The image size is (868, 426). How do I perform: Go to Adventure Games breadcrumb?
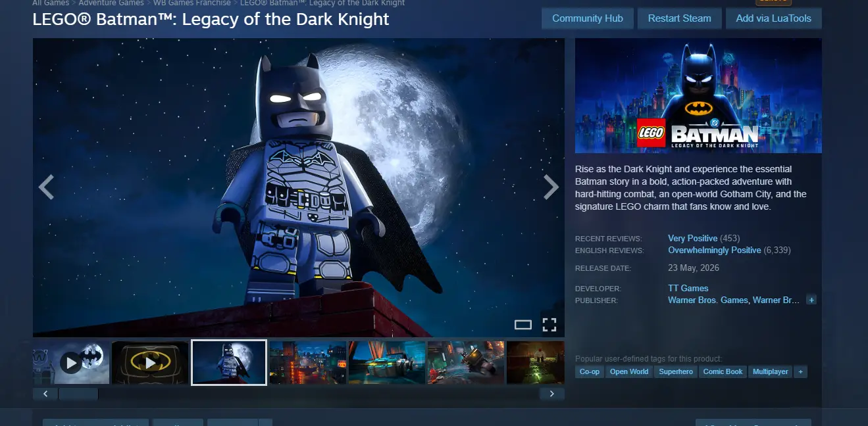[x=111, y=3]
